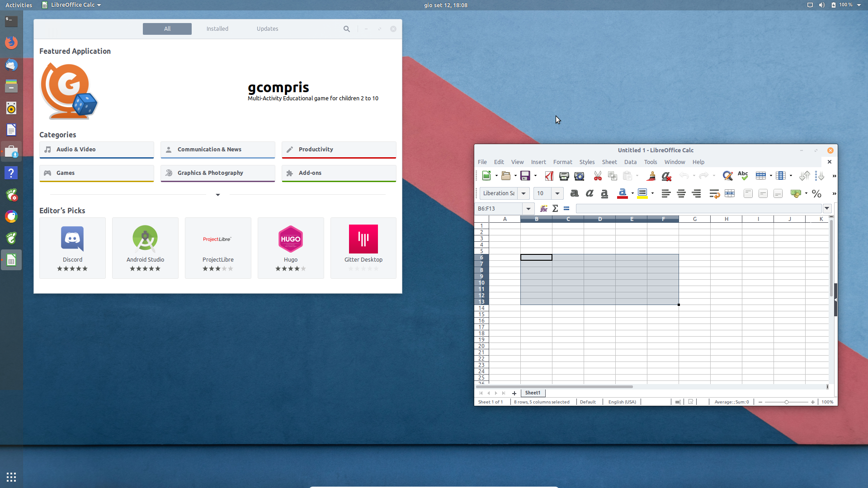This screenshot has height=488, width=868.
Task: Expand more categories arrow in Software
Action: coord(218,195)
